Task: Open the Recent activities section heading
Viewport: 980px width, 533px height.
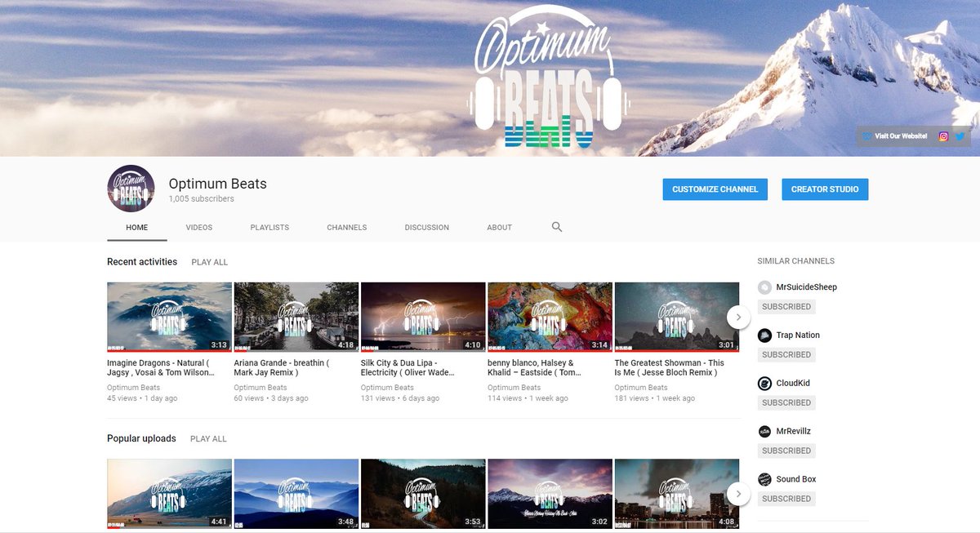Action: click(142, 262)
